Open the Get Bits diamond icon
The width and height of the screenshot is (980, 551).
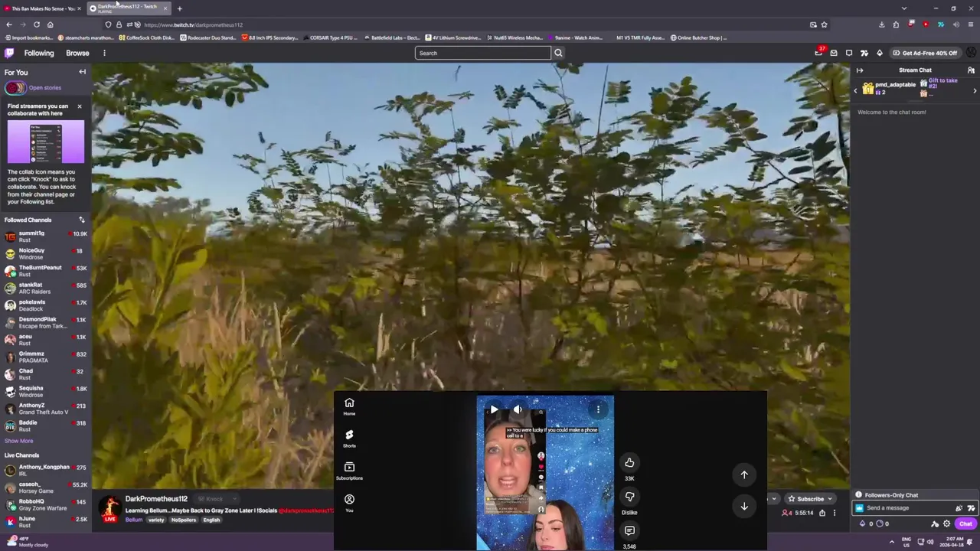pos(880,53)
